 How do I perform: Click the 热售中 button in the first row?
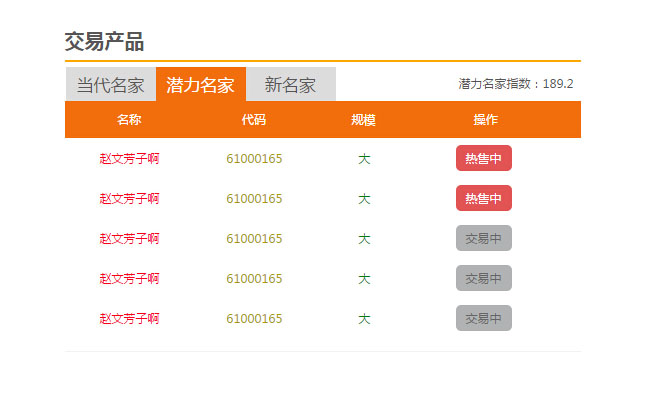coord(484,158)
